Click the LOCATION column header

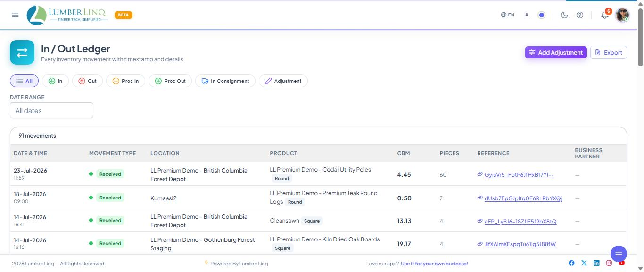165,153
